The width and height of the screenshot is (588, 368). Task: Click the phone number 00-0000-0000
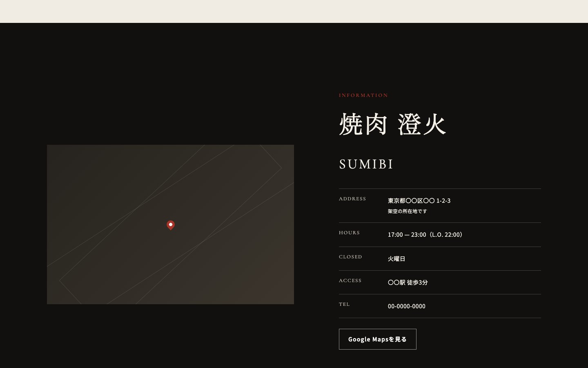coord(407,306)
